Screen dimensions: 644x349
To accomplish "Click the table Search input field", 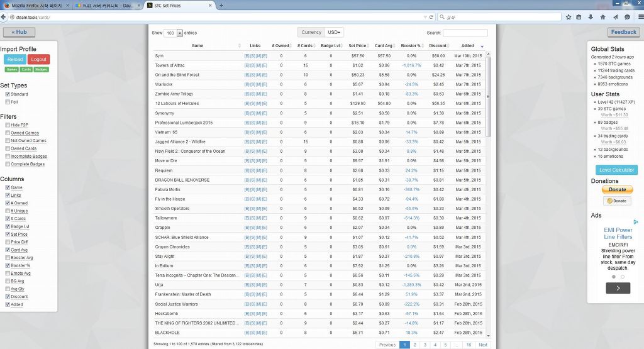I will click(465, 33).
